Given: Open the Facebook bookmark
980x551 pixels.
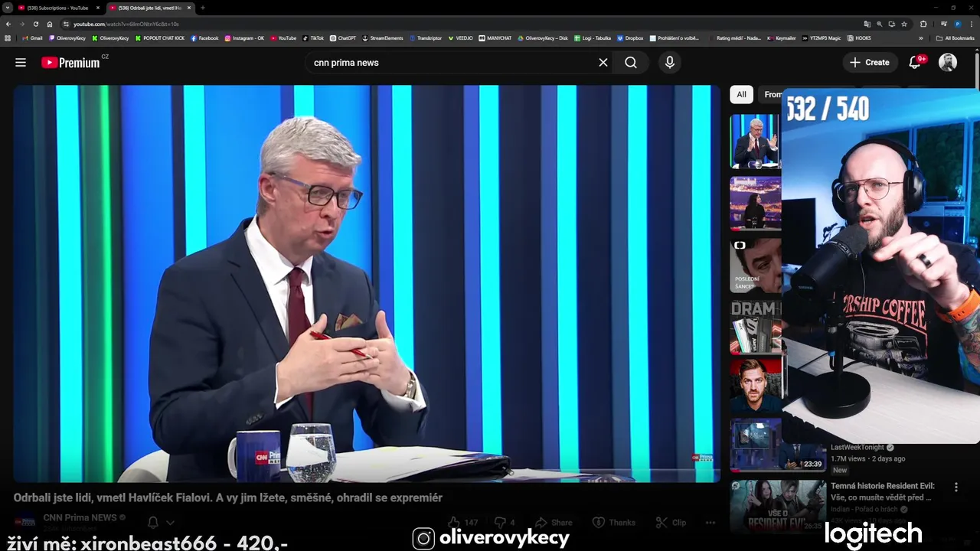Looking at the screenshot, I should [204, 37].
